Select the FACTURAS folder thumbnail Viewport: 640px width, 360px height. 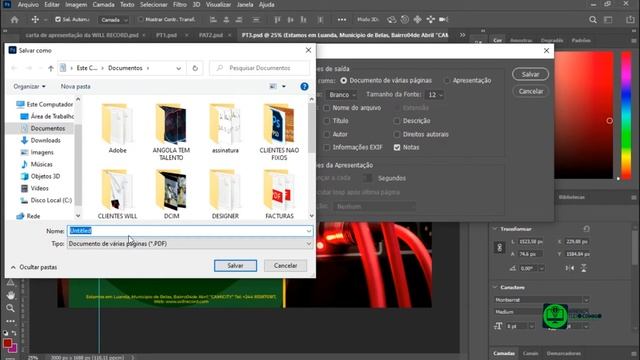tap(279, 194)
